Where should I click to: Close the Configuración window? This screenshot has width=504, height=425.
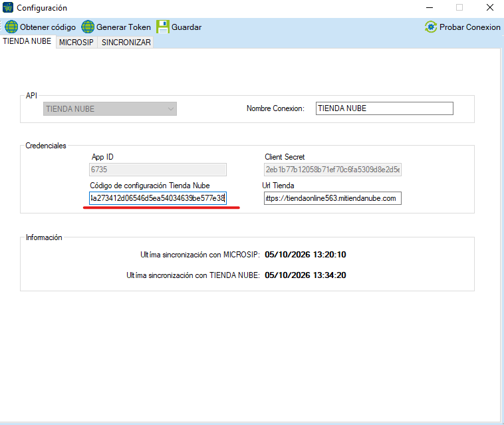[x=490, y=7]
